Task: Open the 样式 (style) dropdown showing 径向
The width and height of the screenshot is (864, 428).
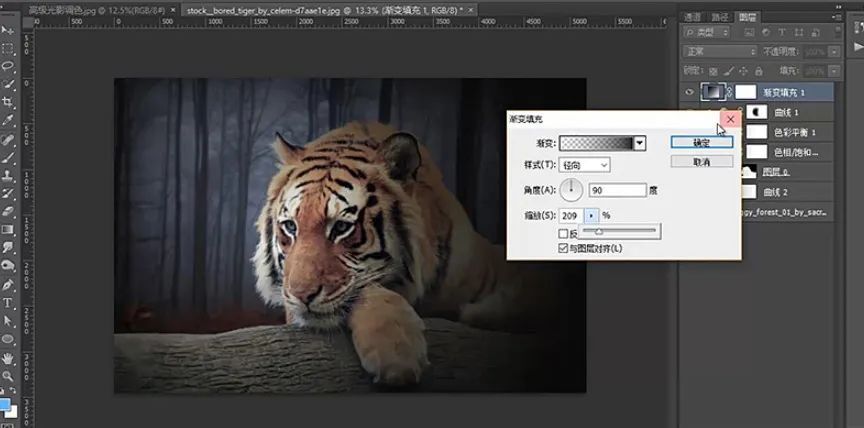Action: click(x=584, y=165)
